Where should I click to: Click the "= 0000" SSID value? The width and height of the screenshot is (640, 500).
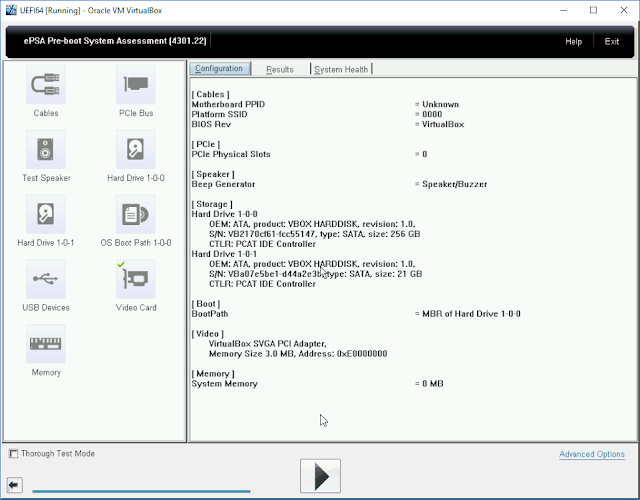(x=429, y=114)
